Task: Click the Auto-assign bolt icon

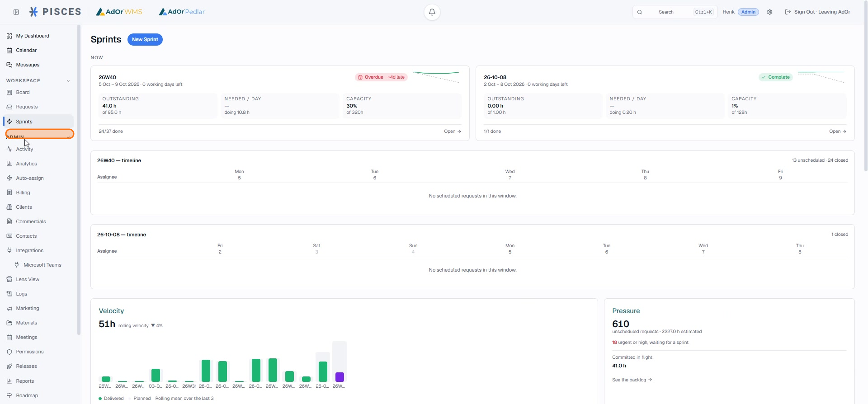Action: pyautogui.click(x=9, y=179)
